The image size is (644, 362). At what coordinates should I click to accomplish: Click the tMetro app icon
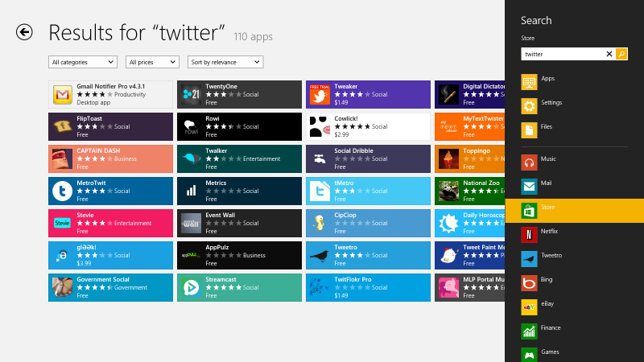[x=320, y=191]
